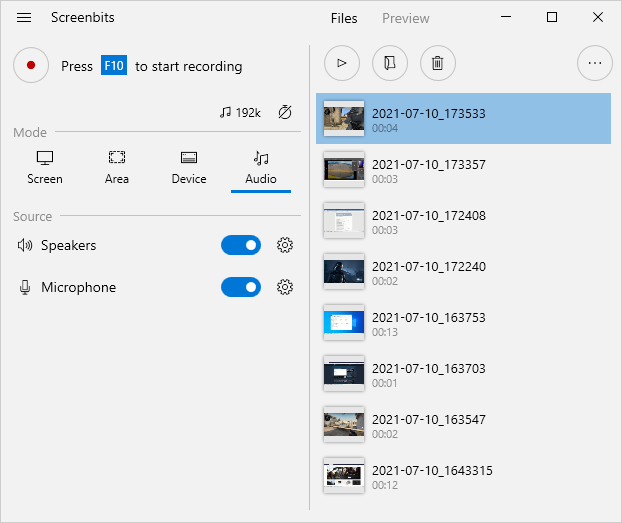Click thumbnail of 2021-07-10_163703 recording
Viewport: 622px width, 523px height.
pos(344,373)
